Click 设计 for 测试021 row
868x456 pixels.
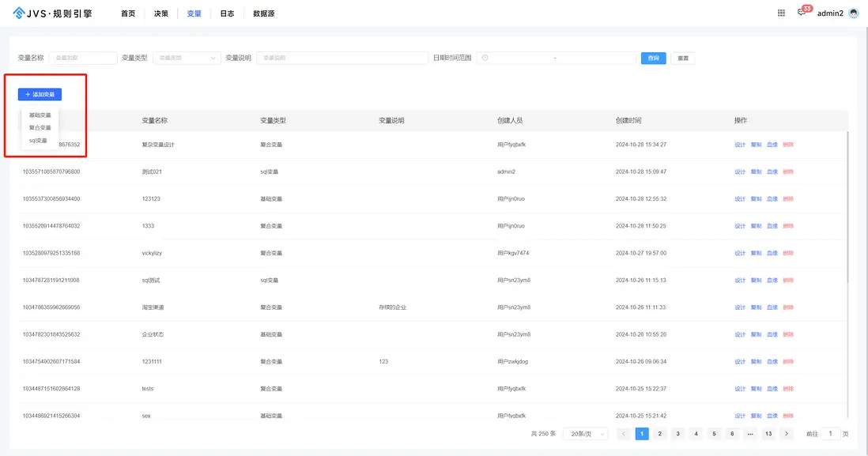click(740, 172)
